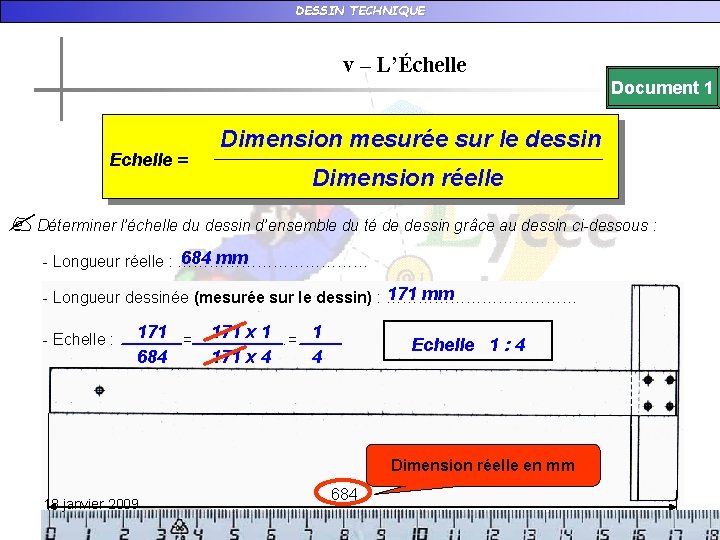Click the 171 over 684 fraction

(x=152, y=344)
